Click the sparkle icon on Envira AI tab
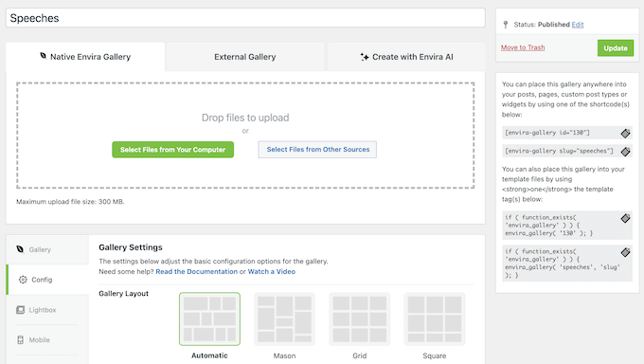 [x=365, y=57]
